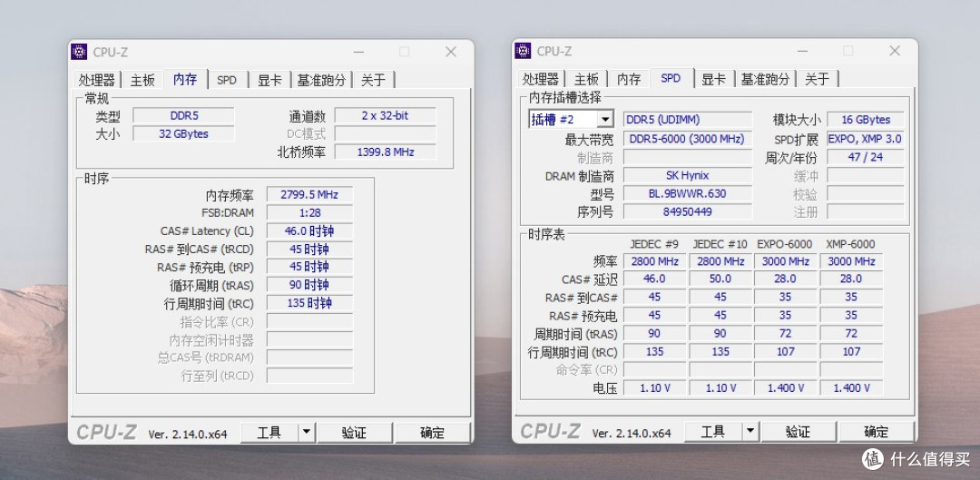
Task: Click 工具 button in right CPU-Z window
Action: [x=713, y=432]
